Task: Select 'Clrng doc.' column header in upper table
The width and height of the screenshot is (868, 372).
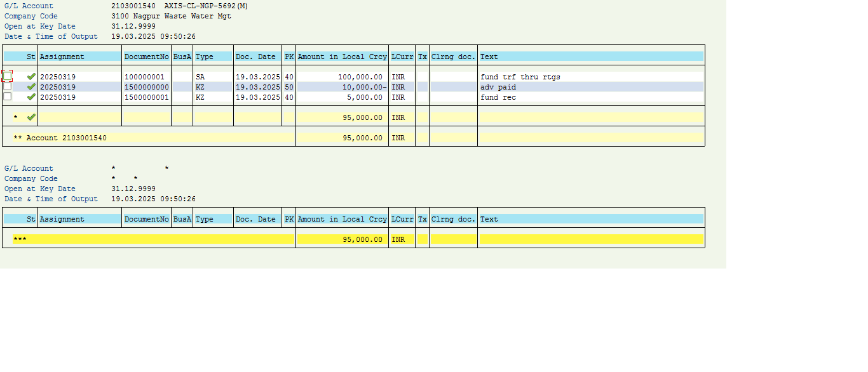Action: (x=453, y=56)
